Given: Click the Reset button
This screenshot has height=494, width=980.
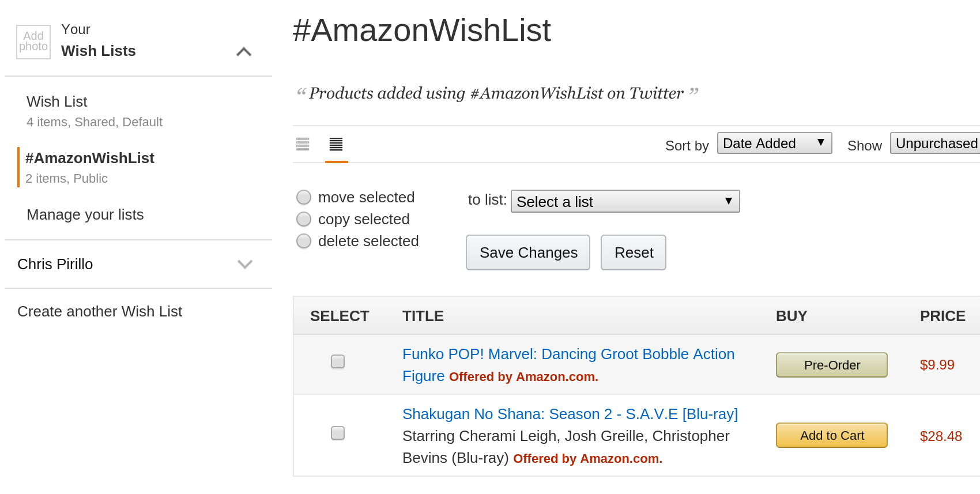Looking at the screenshot, I should click(633, 252).
